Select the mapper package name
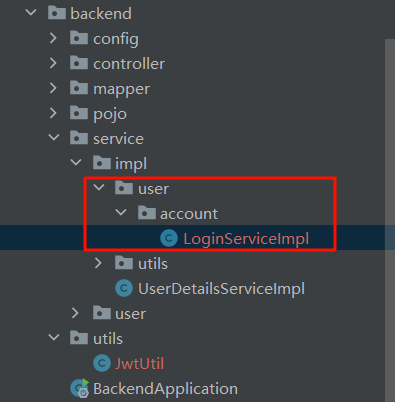This screenshot has width=395, height=402. coord(121,89)
